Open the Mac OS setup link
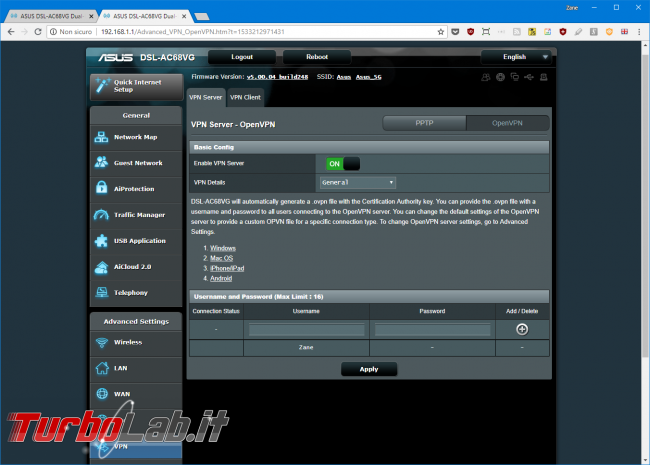Image resolution: width=650 pixels, height=465 pixels. click(x=221, y=258)
